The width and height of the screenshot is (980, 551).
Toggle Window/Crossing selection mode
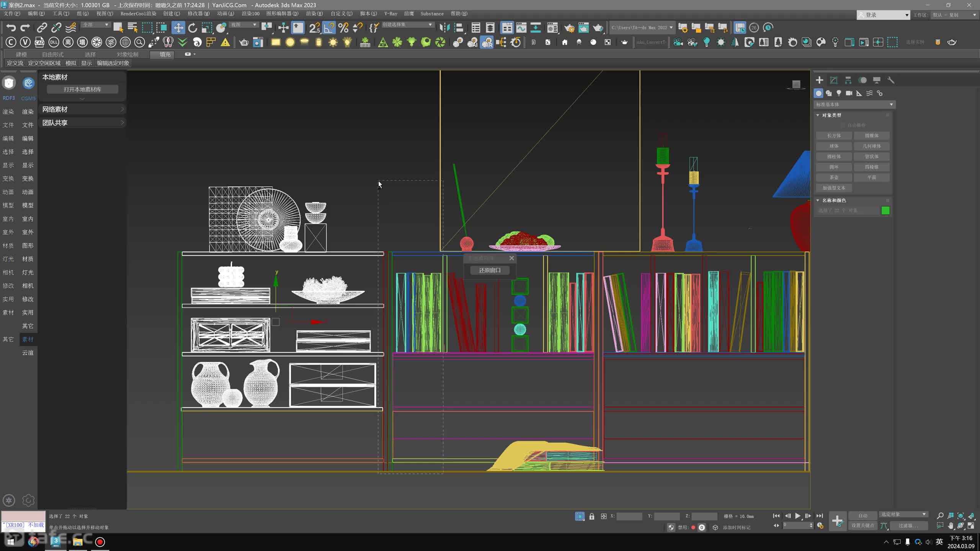click(x=162, y=28)
